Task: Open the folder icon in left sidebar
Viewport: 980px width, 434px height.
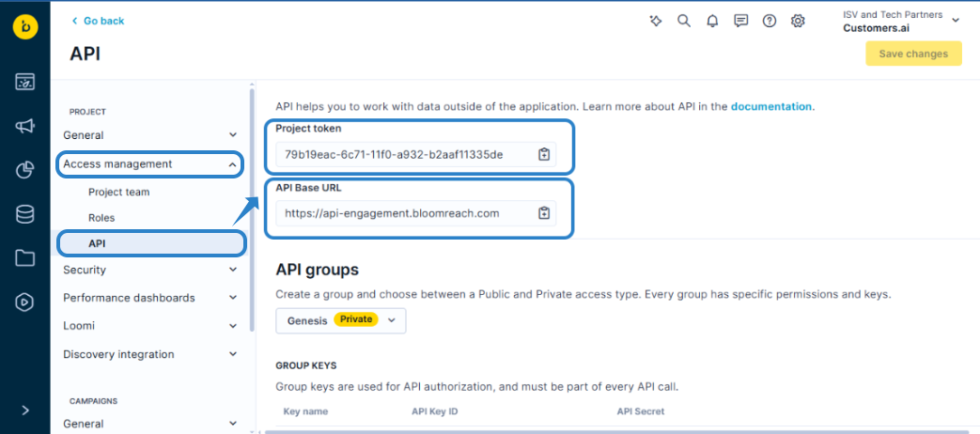Action: click(x=25, y=258)
